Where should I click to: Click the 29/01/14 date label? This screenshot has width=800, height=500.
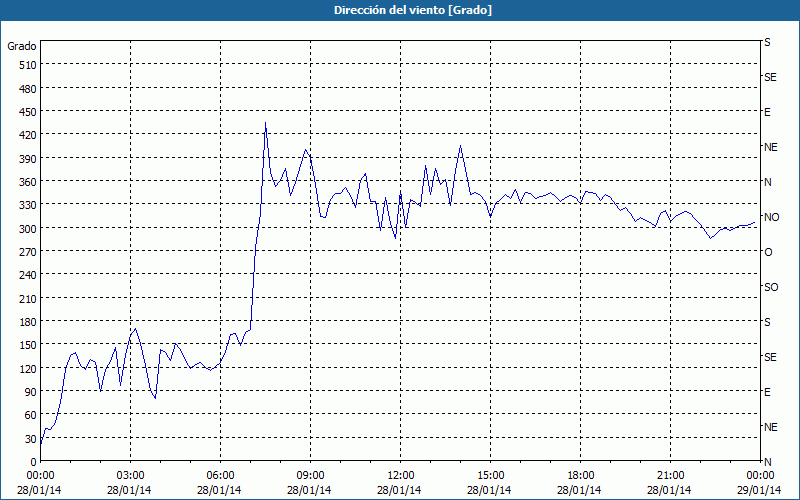point(759,491)
